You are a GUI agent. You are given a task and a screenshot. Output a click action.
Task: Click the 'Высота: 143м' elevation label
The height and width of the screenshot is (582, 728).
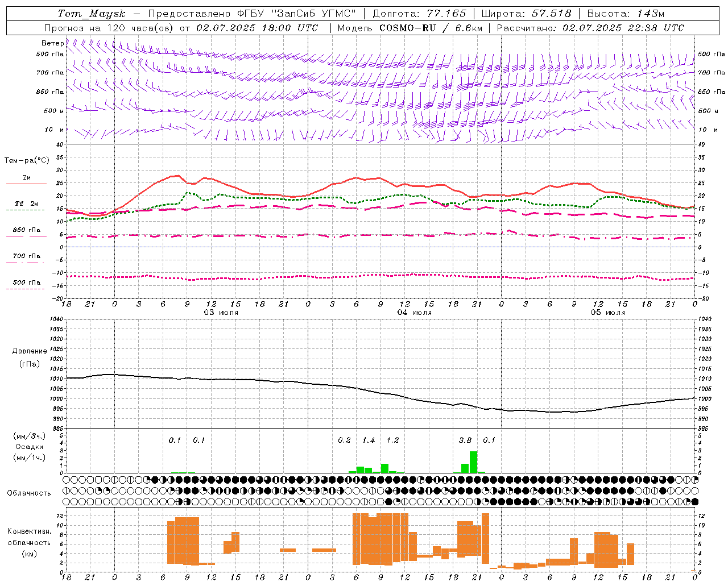[626, 14]
